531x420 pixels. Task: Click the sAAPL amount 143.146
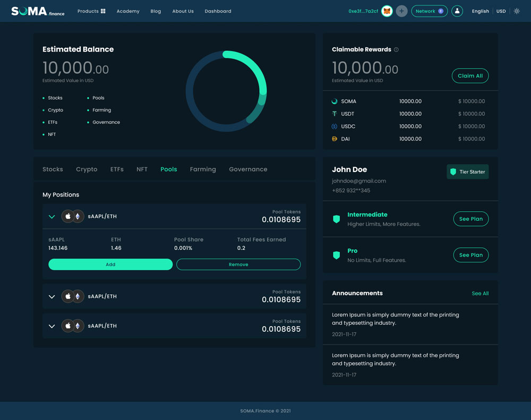(58, 248)
